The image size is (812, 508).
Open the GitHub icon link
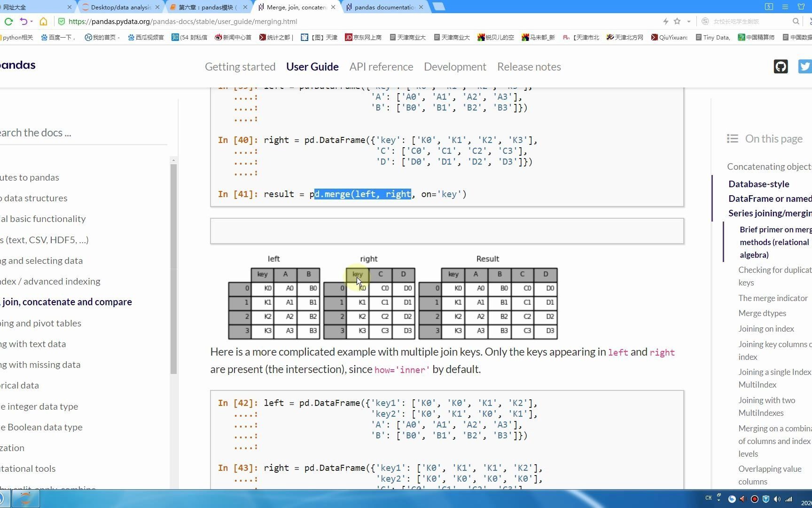tap(781, 66)
